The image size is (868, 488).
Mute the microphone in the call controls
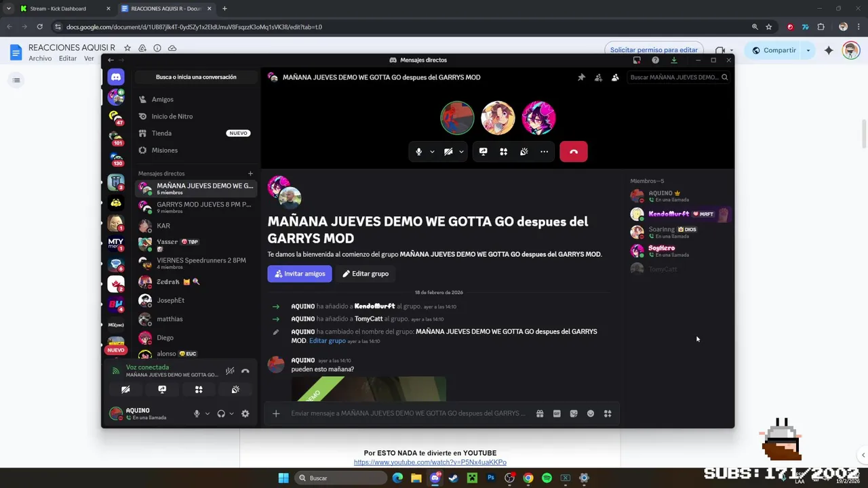[x=418, y=152]
